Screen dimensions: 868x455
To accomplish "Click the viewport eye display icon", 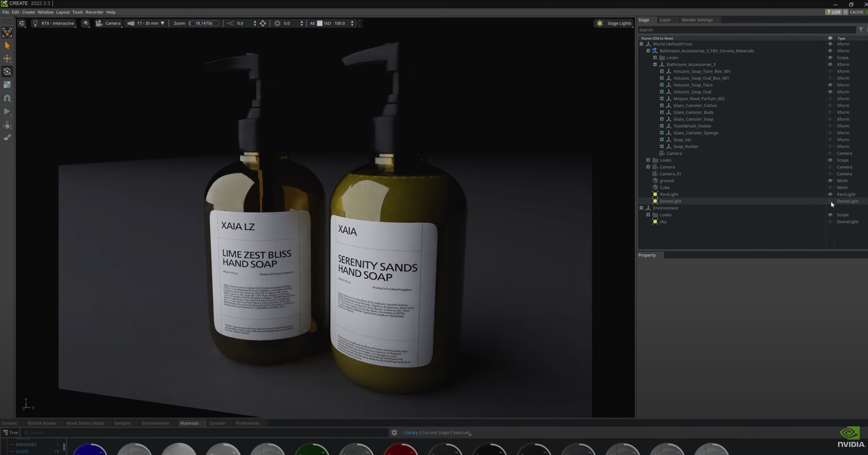I will pyautogui.click(x=86, y=23).
